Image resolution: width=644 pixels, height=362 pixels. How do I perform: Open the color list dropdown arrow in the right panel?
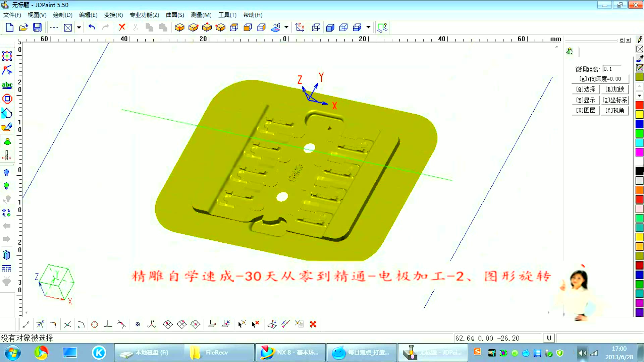click(639, 96)
